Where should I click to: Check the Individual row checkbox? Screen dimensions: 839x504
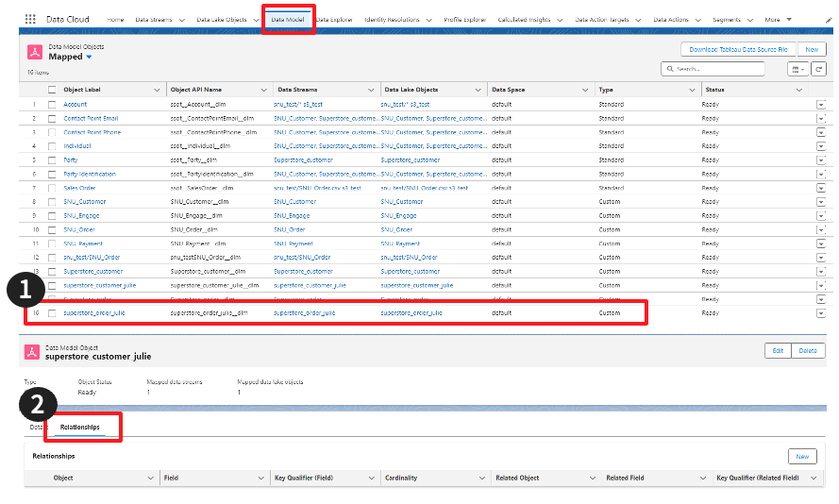52,146
